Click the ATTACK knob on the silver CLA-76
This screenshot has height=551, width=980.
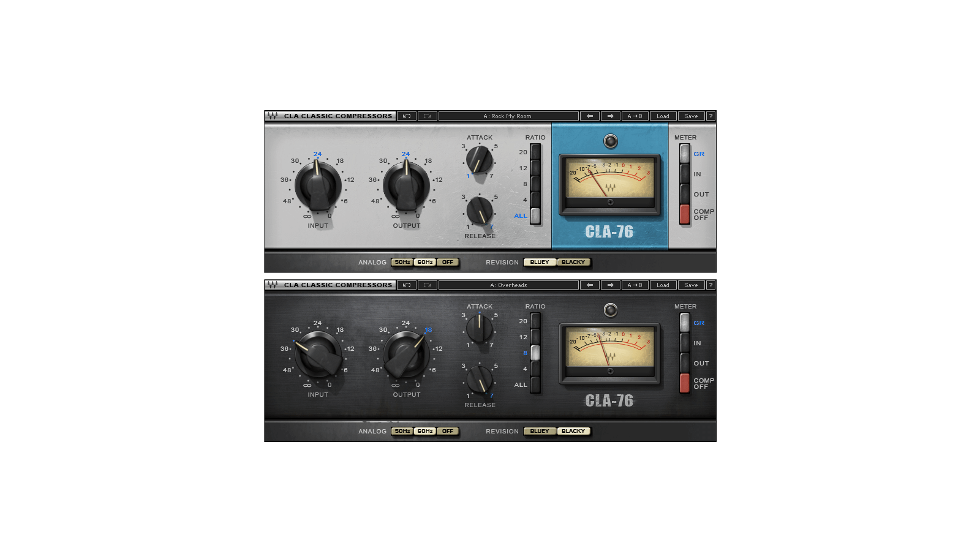tap(479, 159)
